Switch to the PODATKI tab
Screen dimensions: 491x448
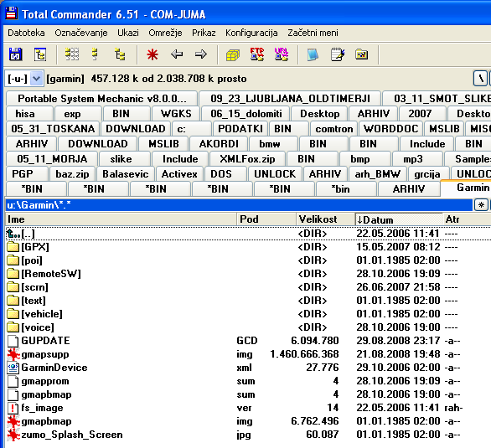[240, 129]
